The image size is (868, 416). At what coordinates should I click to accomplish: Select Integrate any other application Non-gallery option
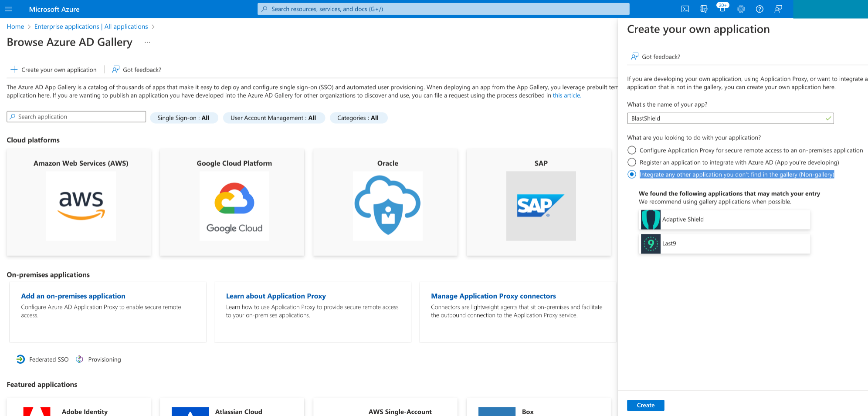(x=632, y=174)
